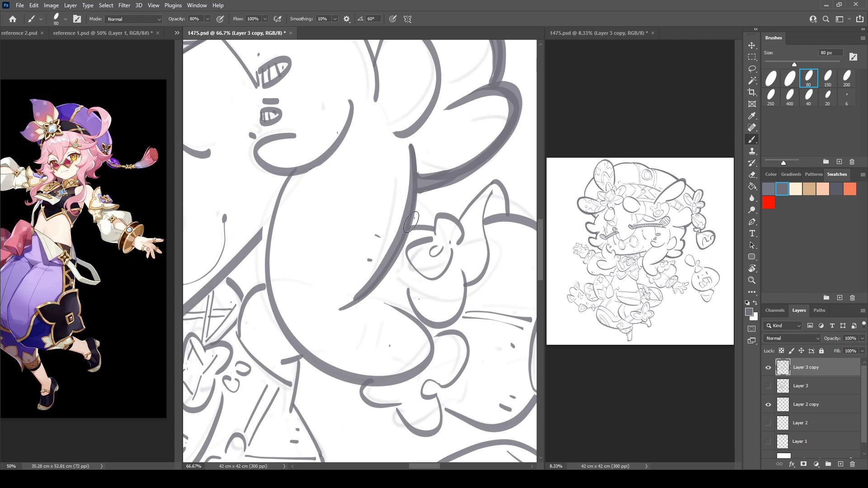Open the Filter menu
Screen dimensions: 868x488
coord(124,5)
